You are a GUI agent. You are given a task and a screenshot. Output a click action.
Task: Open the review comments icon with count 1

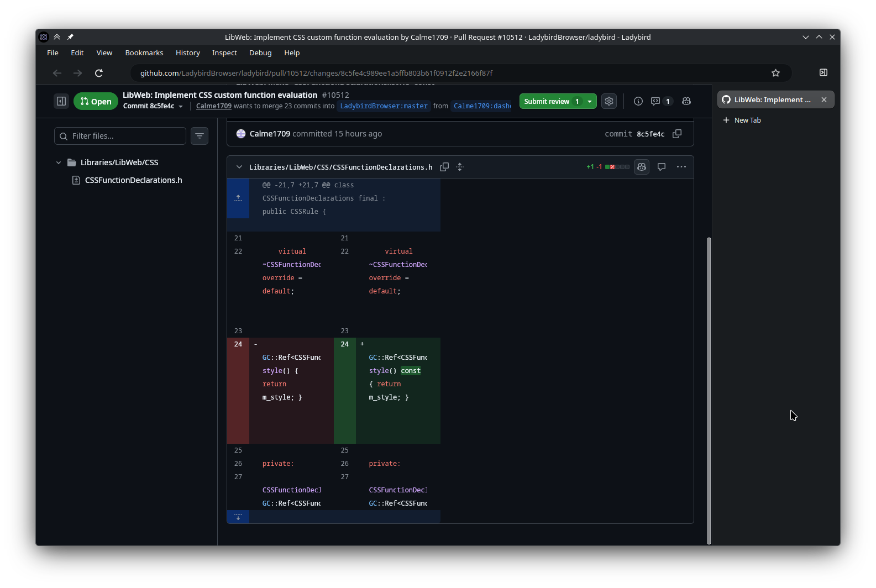[x=661, y=101]
